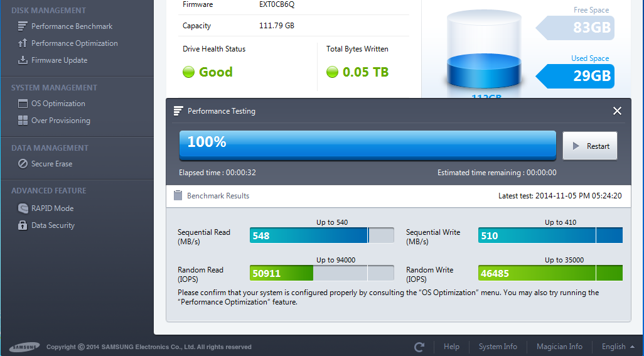
Task: Click the Performance Testing header icon
Action: (x=178, y=111)
